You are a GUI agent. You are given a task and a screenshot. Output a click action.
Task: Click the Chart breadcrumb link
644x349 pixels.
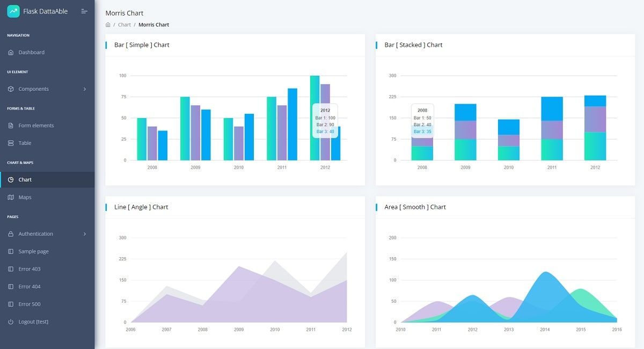point(125,25)
